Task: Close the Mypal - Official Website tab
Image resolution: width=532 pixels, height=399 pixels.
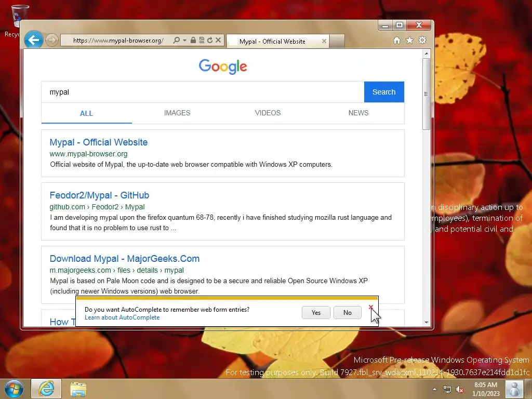Action: 324,41
